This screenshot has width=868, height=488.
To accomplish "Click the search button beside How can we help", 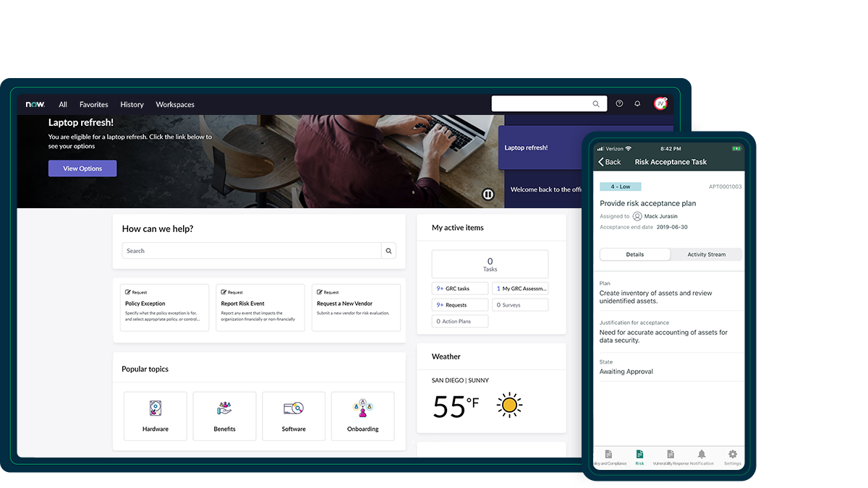I will pos(389,251).
